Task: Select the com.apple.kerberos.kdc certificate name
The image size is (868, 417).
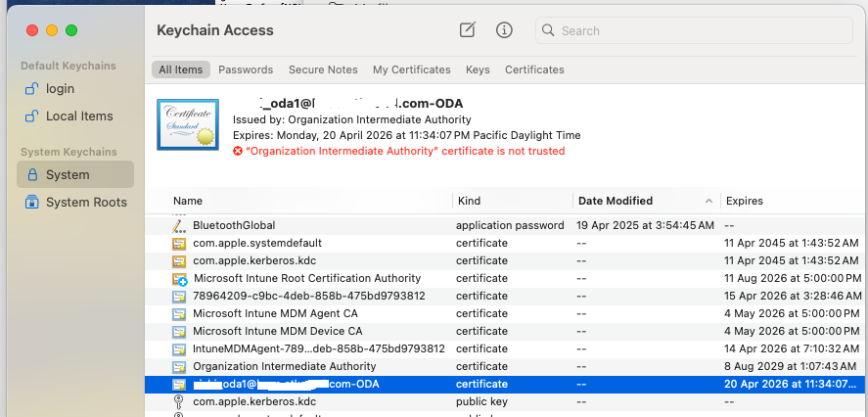Action: (254, 260)
